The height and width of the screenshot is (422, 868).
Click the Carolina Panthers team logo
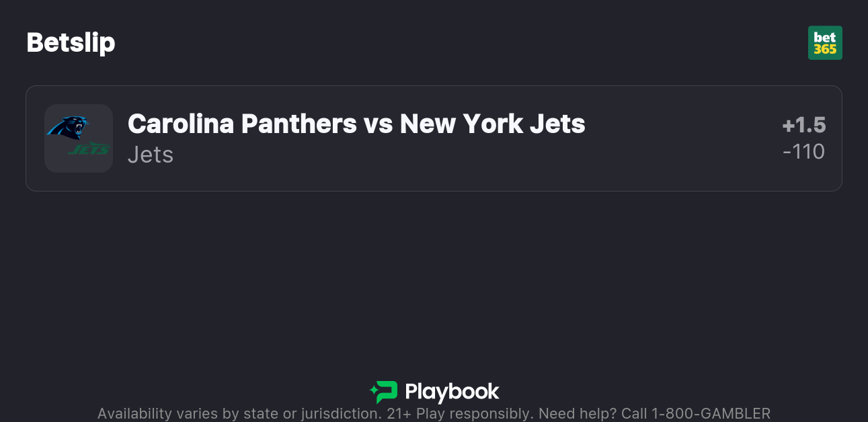pos(68,126)
